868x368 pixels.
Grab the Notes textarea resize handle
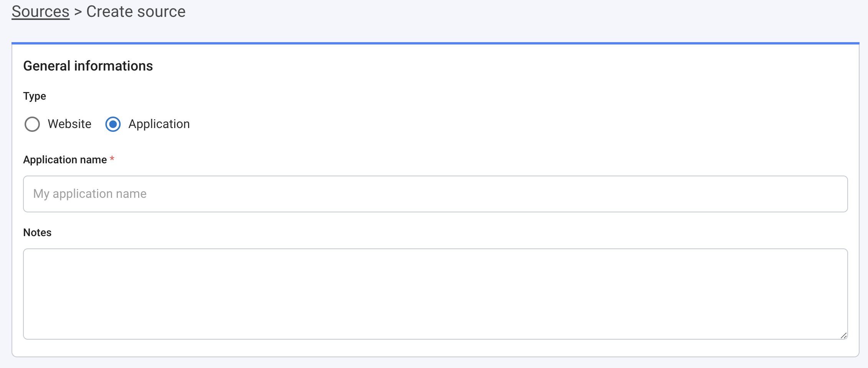pyautogui.click(x=843, y=336)
